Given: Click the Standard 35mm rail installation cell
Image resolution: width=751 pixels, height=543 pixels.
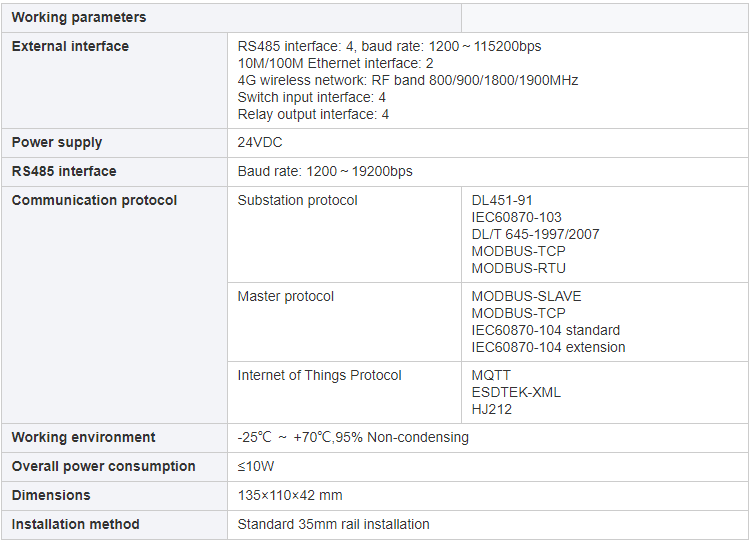Looking at the screenshot, I should tap(488, 524).
